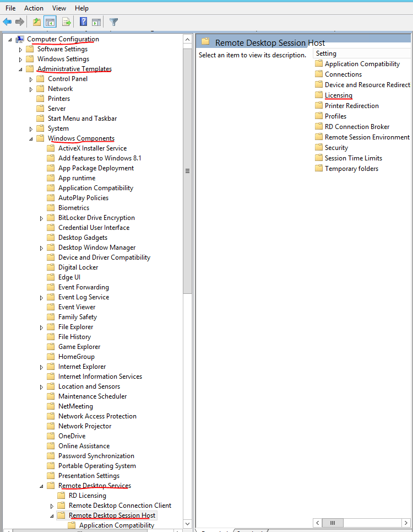Expand the Windows Settings node
The width and height of the screenshot is (413, 532).
click(x=20, y=60)
